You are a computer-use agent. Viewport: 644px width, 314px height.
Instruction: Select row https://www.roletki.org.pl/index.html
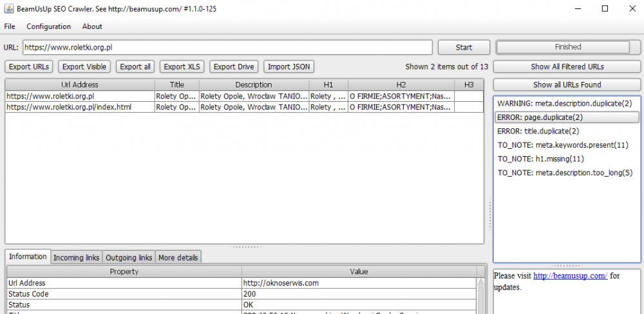(x=244, y=107)
